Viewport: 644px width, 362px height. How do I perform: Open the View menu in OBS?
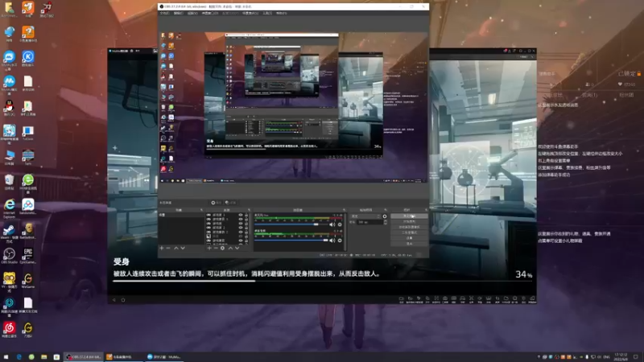[192, 13]
